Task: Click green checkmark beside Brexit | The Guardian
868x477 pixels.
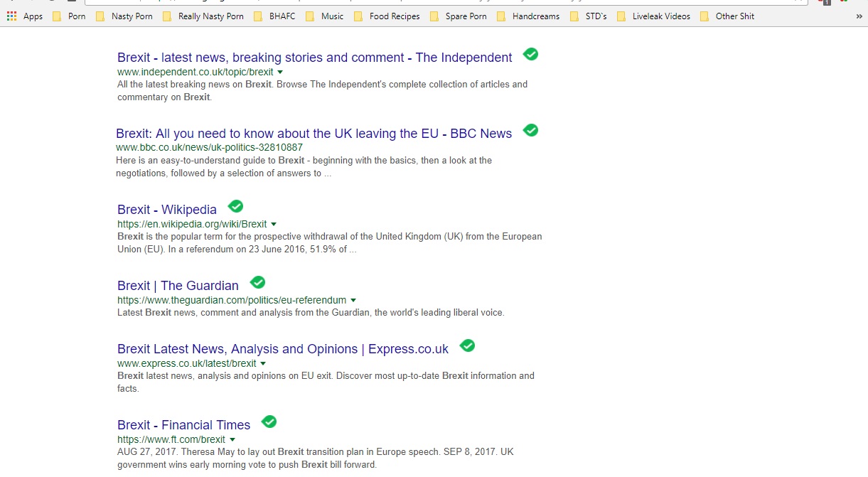Action: pos(257,282)
